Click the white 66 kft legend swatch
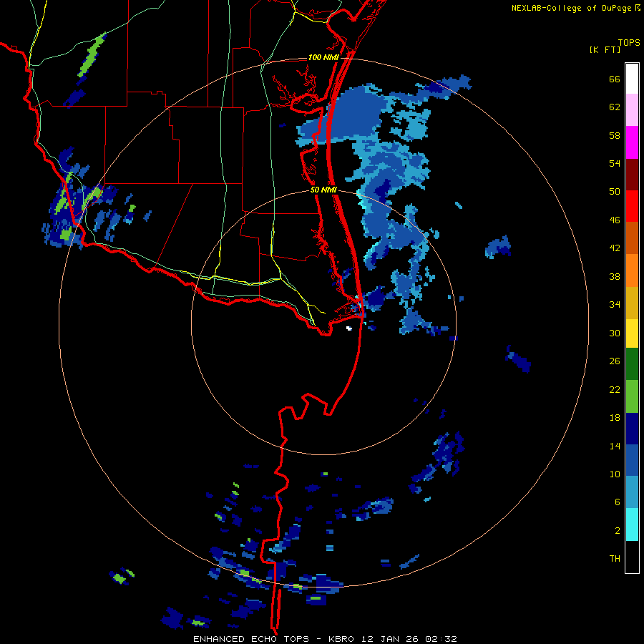This screenshot has width=644, height=644. pyautogui.click(x=632, y=79)
